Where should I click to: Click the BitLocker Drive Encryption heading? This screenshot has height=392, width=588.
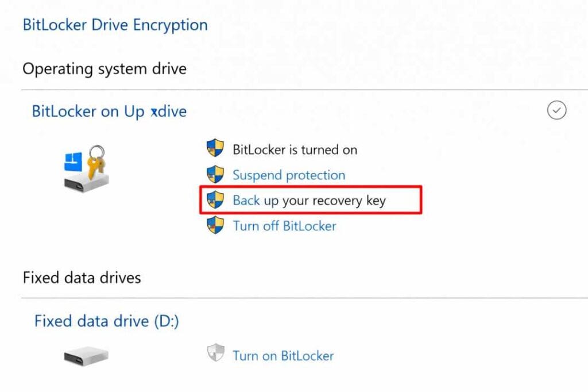coord(114,24)
